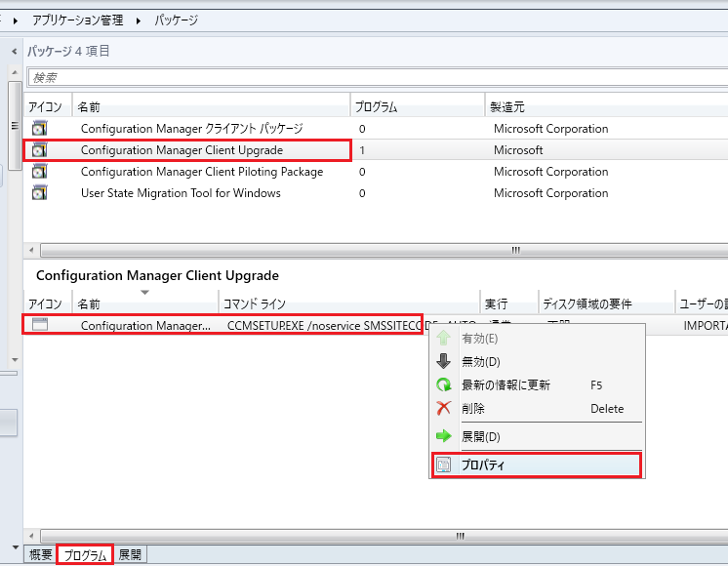
Task: Sort programs by 実行 column header
Action: pyautogui.click(x=509, y=303)
